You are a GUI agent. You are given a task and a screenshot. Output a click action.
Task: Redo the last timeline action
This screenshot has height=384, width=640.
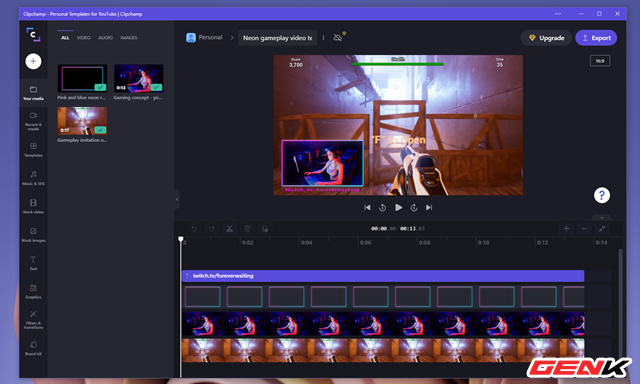click(211, 229)
